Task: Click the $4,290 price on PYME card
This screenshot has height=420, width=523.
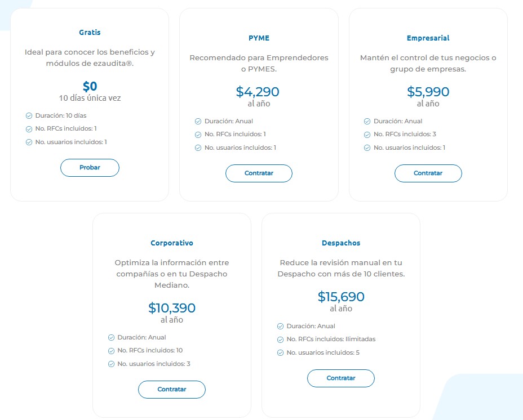Action: click(x=258, y=92)
